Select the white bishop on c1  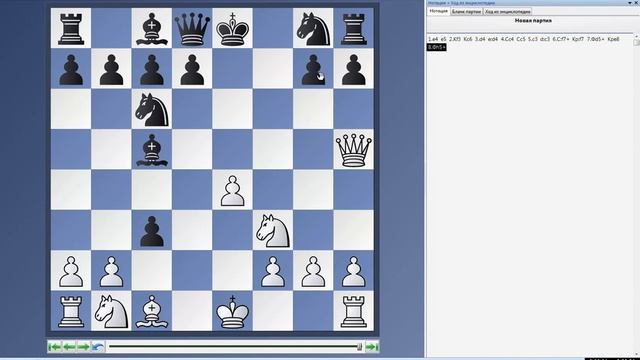pyautogui.click(x=152, y=311)
